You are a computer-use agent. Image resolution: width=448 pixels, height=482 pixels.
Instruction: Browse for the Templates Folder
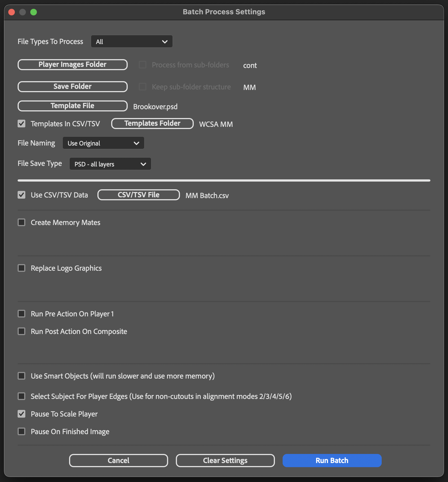coord(152,124)
